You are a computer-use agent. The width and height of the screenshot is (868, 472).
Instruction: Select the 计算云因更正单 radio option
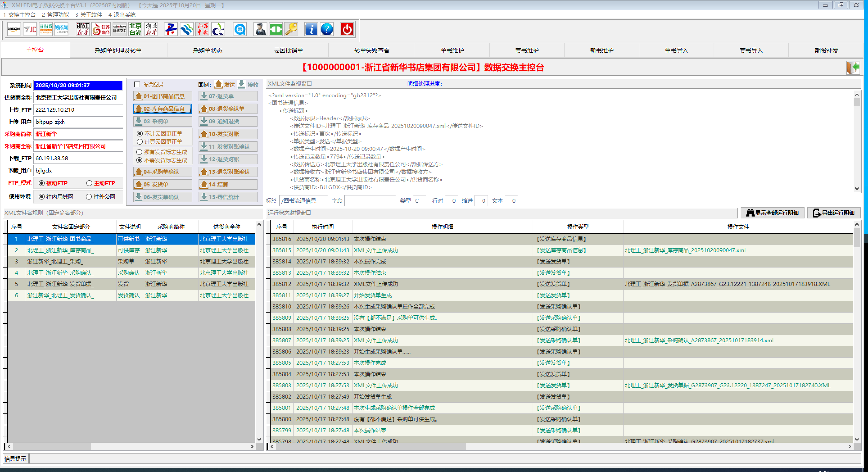pos(140,142)
